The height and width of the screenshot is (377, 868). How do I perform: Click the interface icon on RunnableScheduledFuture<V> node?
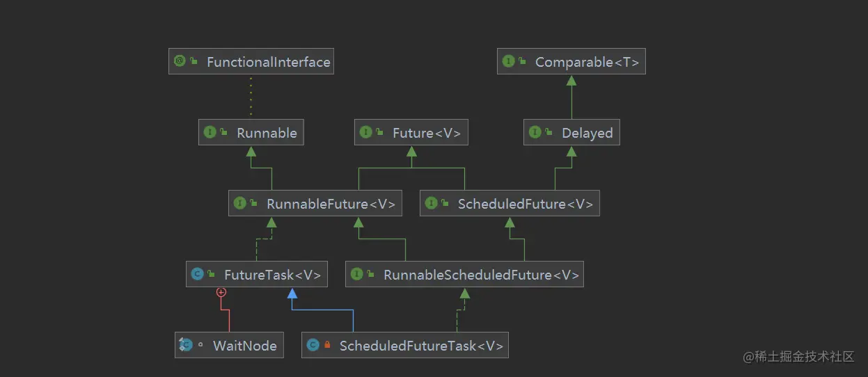click(356, 274)
